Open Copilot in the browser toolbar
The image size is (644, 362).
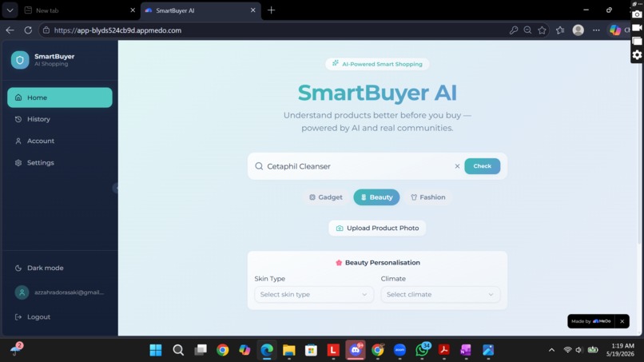point(615,30)
